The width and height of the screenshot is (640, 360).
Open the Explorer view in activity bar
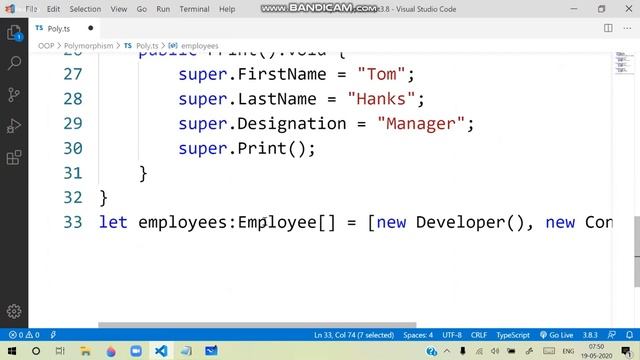(x=14, y=33)
